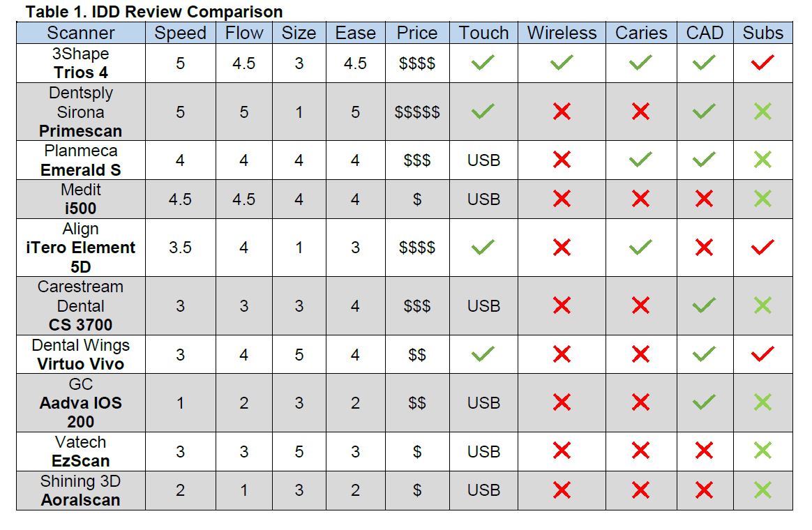Click the Wireless column header
This screenshot has height=530, width=812.
[562, 33]
